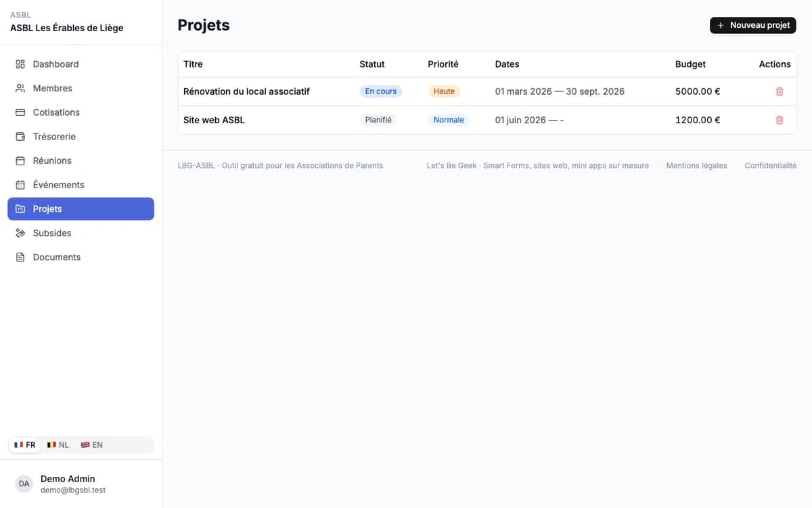Navigate to Trésorerie
The image size is (812, 508).
click(81, 137)
